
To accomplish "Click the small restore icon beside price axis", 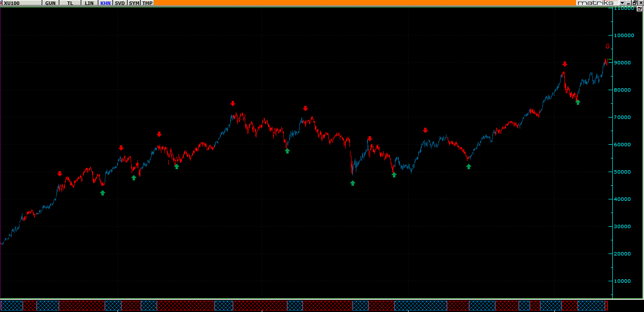I will (x=639, y=9).
